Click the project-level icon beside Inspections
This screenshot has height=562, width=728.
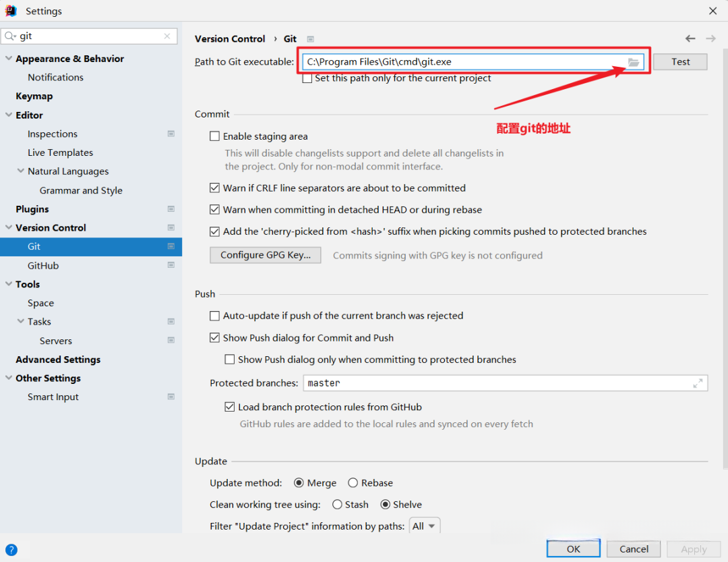coord(171,134)
